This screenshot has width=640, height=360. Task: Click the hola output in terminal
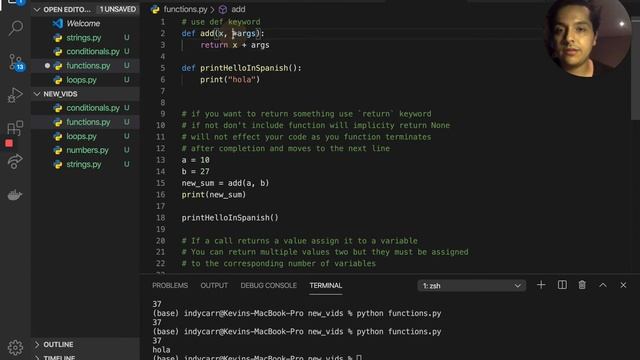pyautogui.click(x=161, y=350)
